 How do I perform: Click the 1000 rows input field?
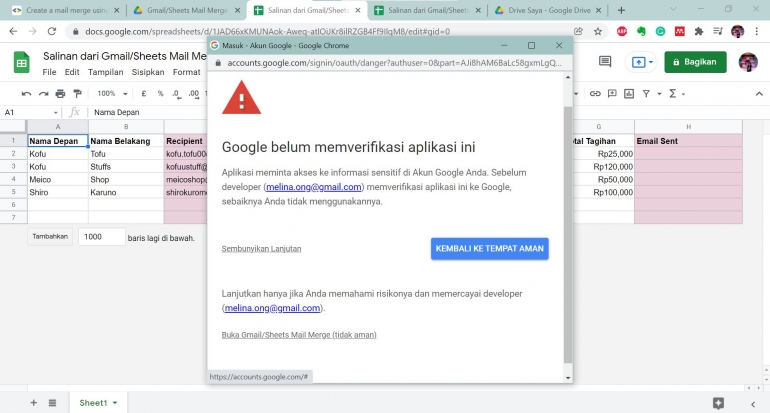[x=101, y=237]
